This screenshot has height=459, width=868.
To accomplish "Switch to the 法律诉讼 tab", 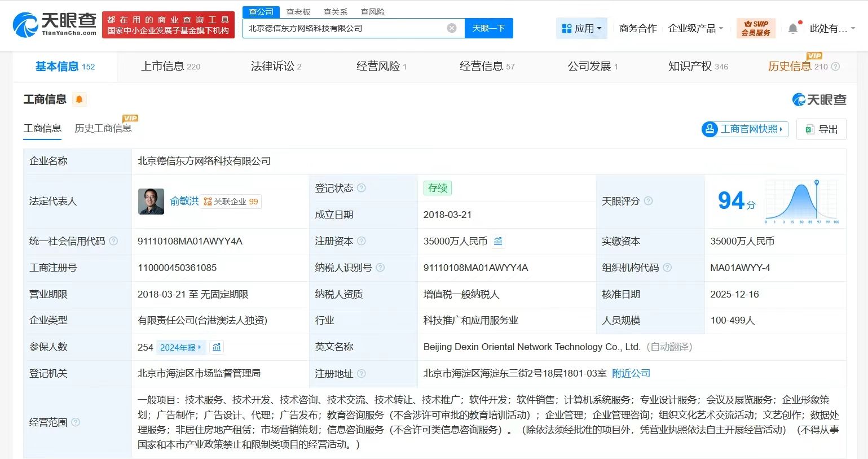I will 276,67.
